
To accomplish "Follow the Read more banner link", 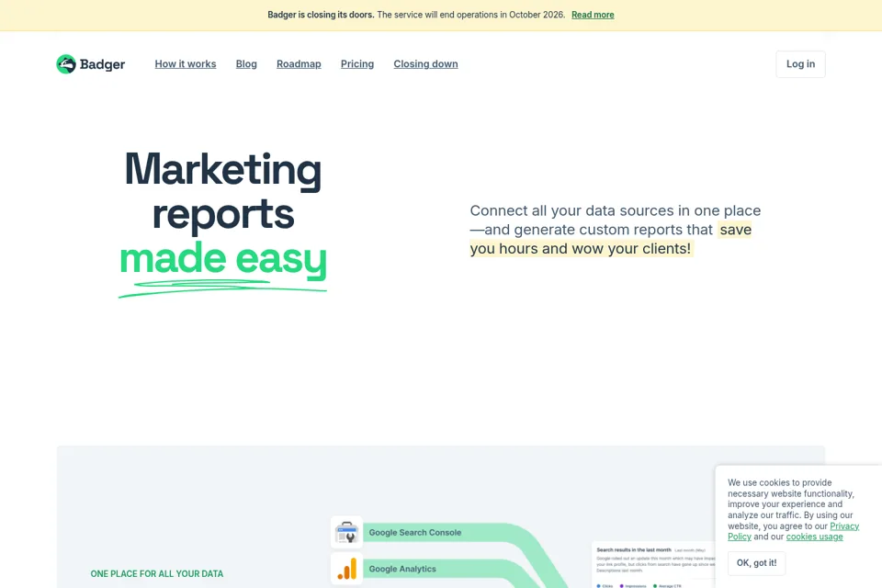I will point(593,16).
